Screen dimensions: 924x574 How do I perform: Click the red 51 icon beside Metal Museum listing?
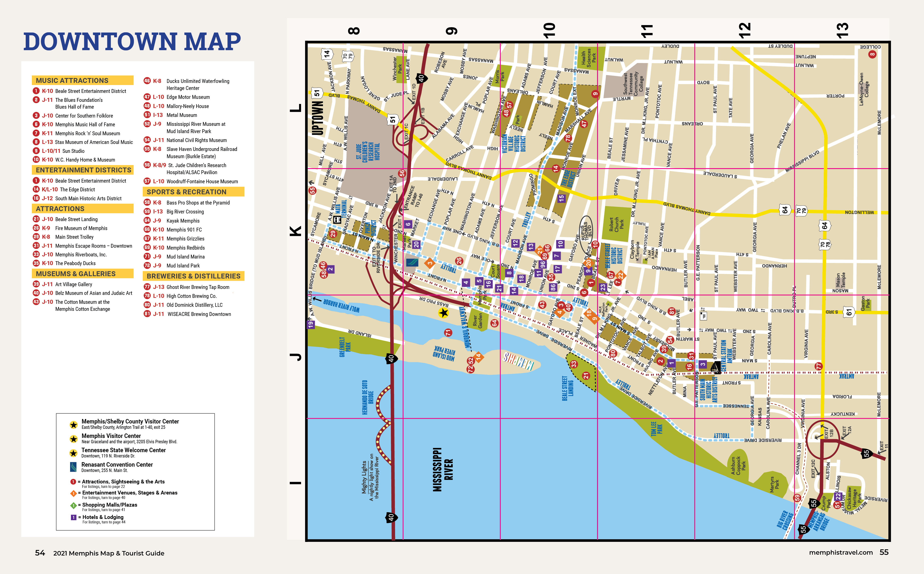[x=147, y=115]
